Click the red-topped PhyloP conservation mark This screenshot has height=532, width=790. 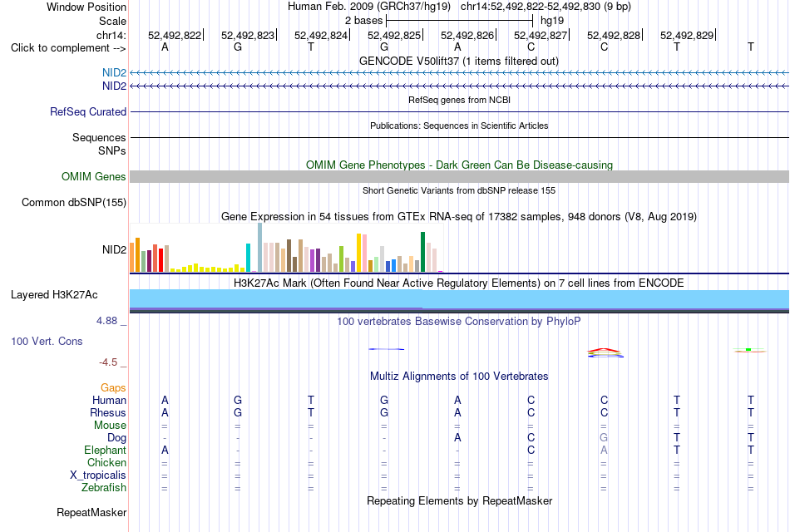pyautogui.click(x=605, y=352)
